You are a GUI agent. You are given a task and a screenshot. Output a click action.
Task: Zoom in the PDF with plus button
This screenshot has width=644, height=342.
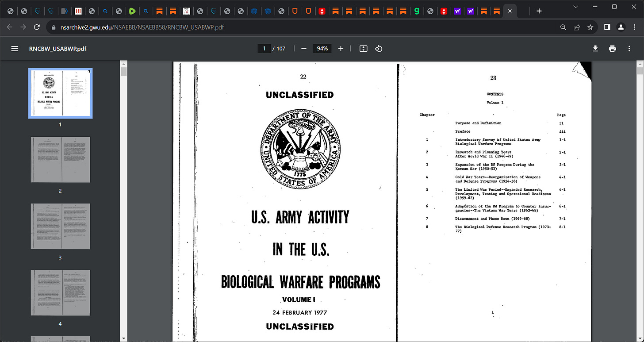[341, 49]
